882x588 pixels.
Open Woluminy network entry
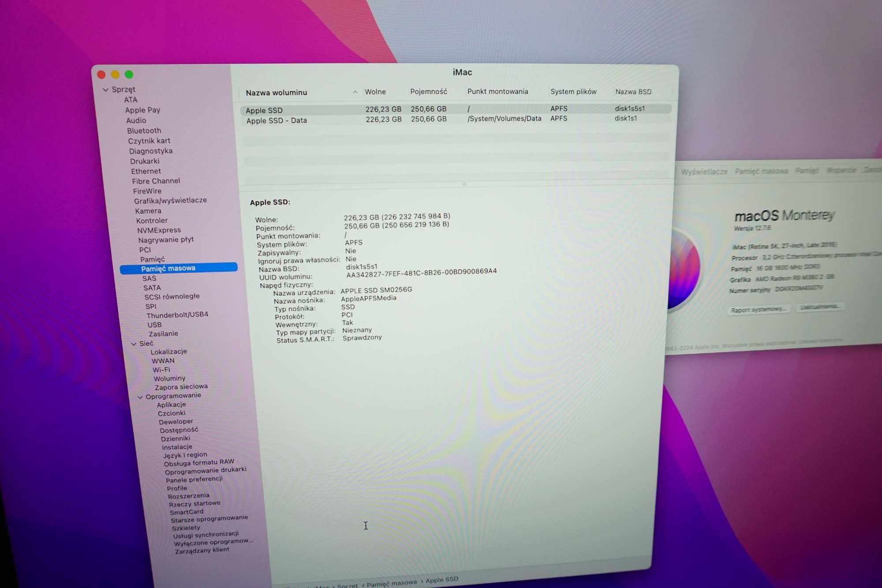coord(169,378)
